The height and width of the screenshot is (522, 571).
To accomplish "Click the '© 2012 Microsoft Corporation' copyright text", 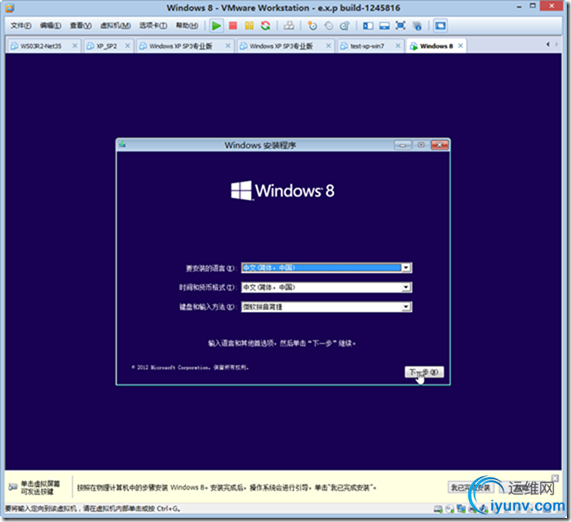I will point(190,367).
